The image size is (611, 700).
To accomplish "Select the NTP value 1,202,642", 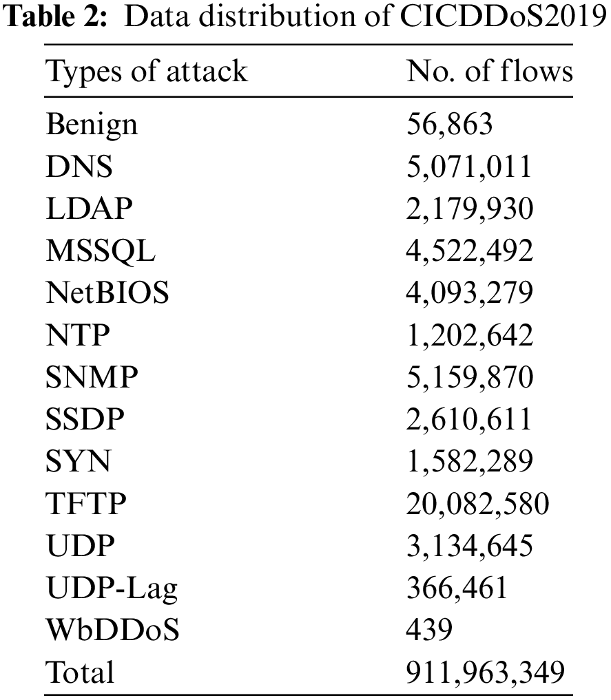I will point(470,335).
